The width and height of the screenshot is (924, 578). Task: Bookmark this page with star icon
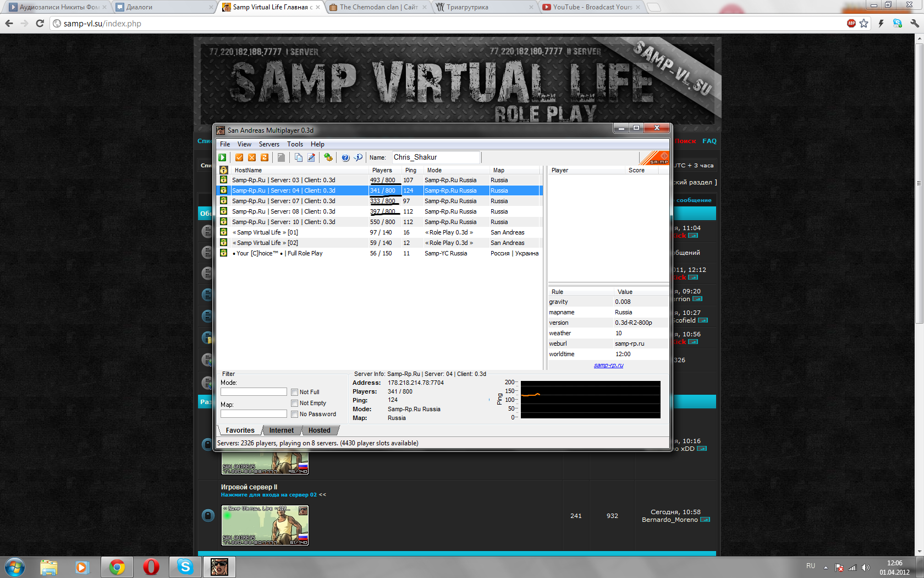click(x=864, y=23)
